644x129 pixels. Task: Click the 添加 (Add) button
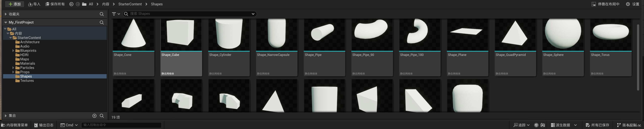(14, 4)
